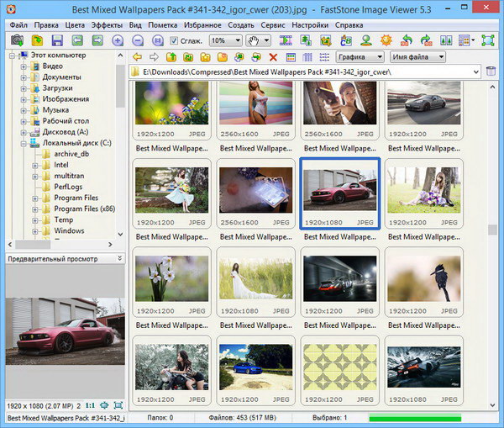Select the hand pan tool
The height and width of the screenshot is (428, 504).
tap(251, 40)
